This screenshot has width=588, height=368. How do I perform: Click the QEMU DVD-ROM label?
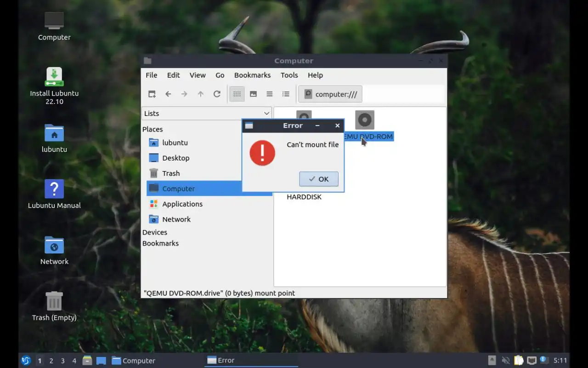(369, 137)
